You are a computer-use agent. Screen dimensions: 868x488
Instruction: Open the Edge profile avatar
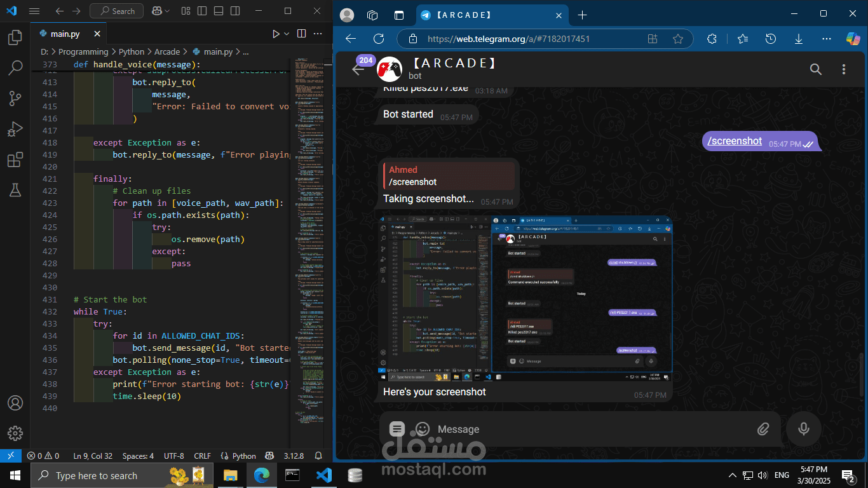[347, 15]
